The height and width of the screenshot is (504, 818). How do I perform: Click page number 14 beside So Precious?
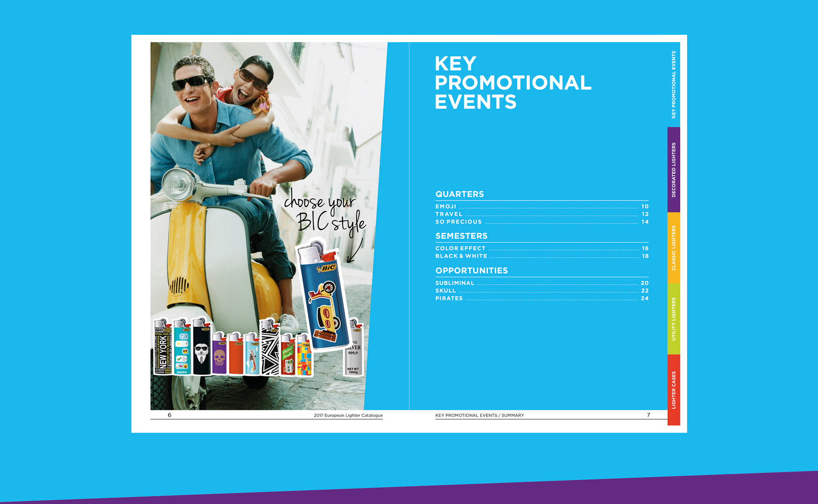point(645,222)
